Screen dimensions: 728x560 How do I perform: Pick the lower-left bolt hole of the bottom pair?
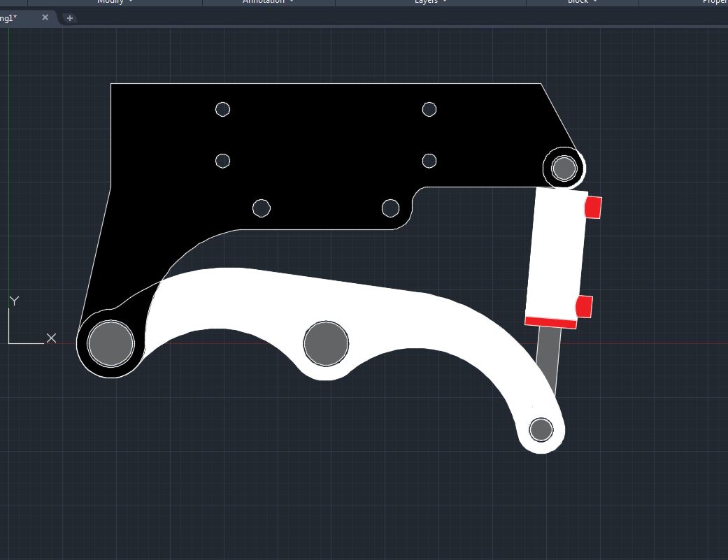261,208
